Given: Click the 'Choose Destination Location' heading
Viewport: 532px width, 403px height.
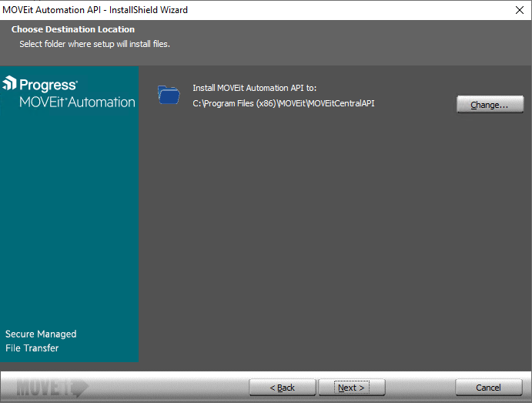Looking at the screenshot, I should click(73, 29).
